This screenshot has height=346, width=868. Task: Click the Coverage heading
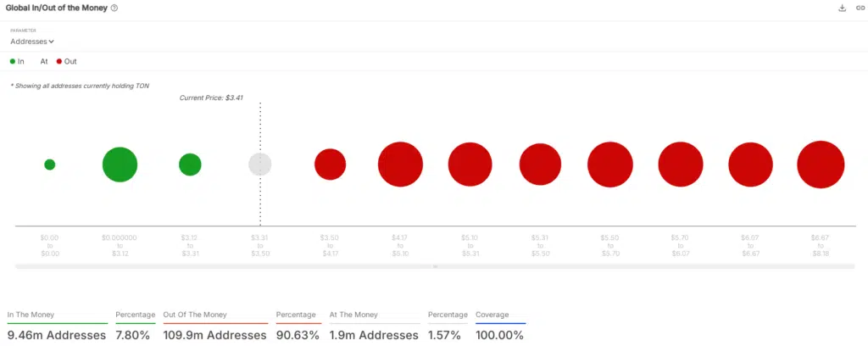492,315
